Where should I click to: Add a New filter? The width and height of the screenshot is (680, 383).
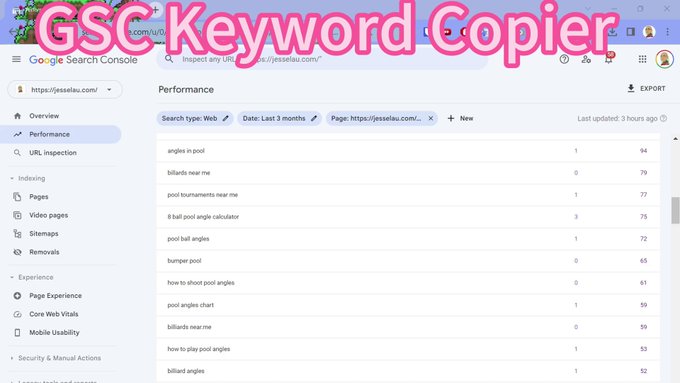[x=460, y=118]
